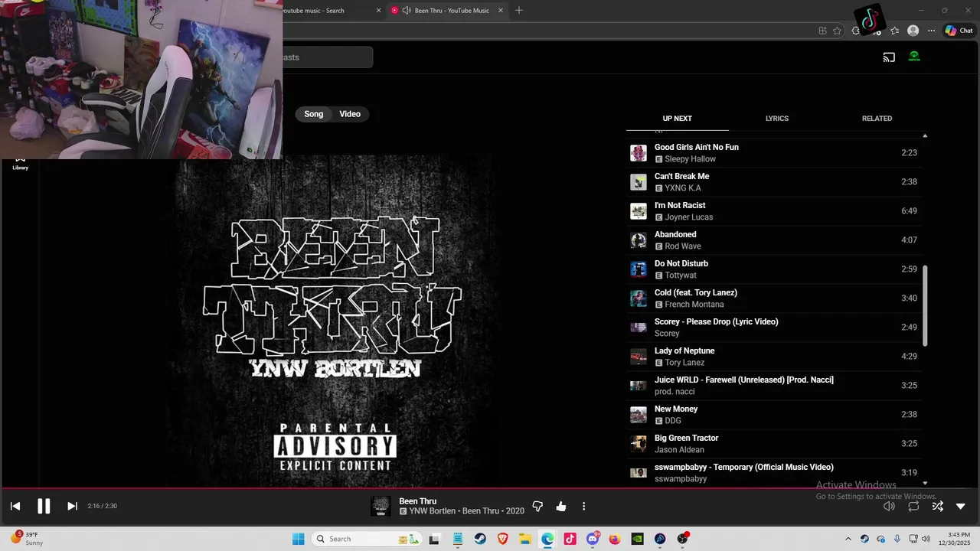Viewport: 980px width, 551px height.
Task: Click the split screen icon in address bar
Action: 822,31
